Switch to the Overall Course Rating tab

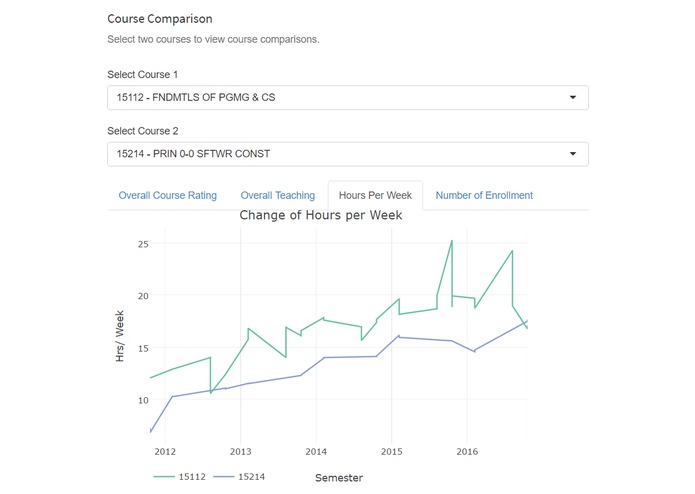167,196
